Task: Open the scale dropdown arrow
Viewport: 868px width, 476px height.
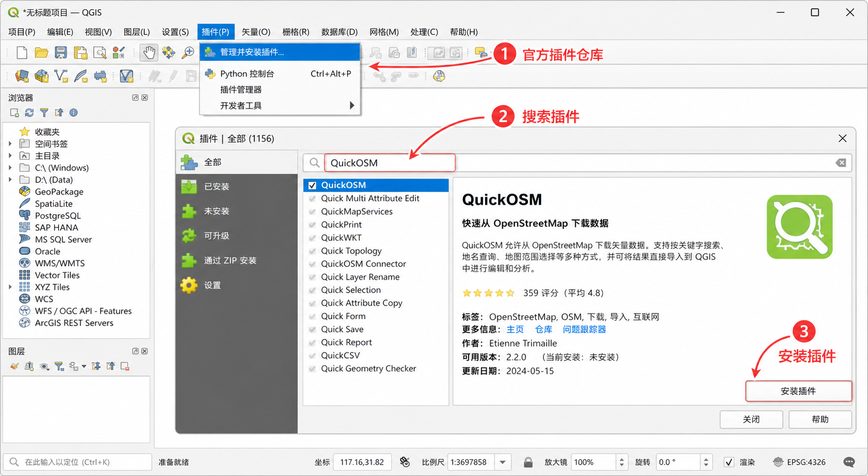Action: [x=503, y=462]
